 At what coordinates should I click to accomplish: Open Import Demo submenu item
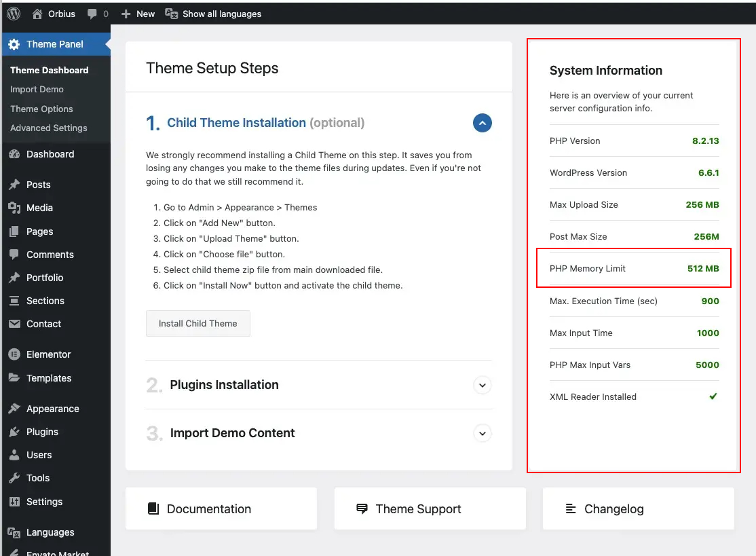coord(37,89)
